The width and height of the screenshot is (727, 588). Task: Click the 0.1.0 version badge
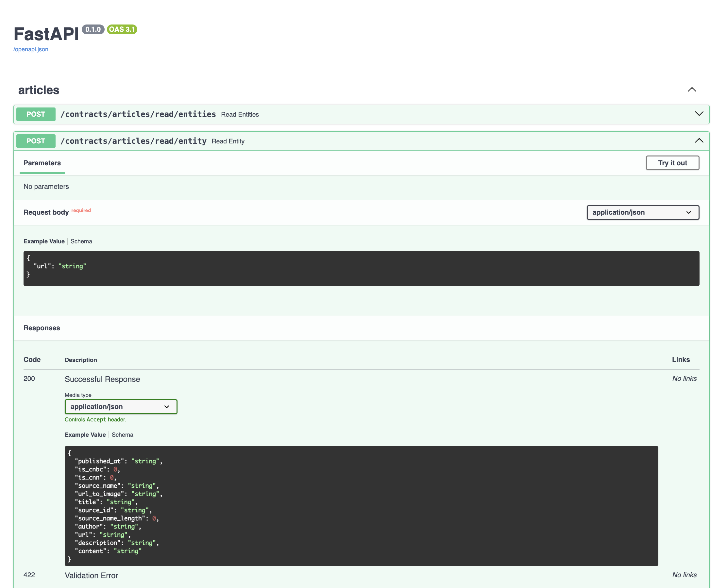click(x=93, y=29)
